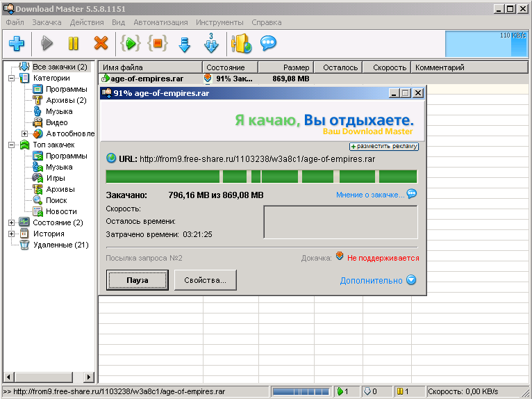Expand the История tree node
Viewport: 532px width, 399px height.
click(12, 234)
